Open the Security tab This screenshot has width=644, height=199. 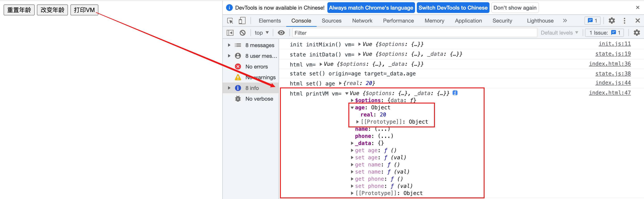(x=502, y=21)
